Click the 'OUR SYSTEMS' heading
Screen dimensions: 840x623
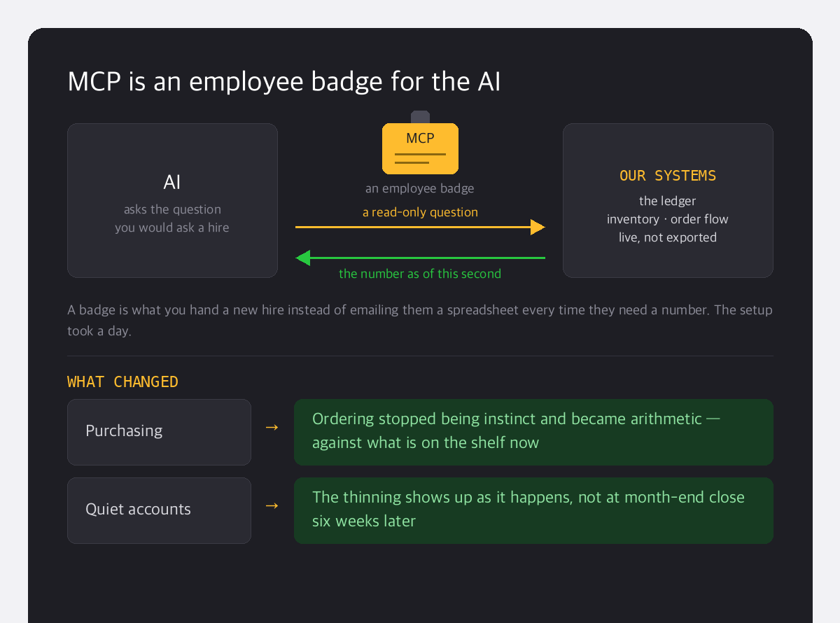tap(668, 176)
